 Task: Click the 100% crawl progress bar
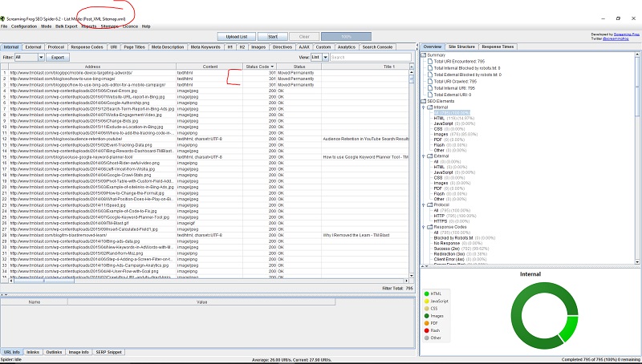pyautogui.click(x=346, y=36)
